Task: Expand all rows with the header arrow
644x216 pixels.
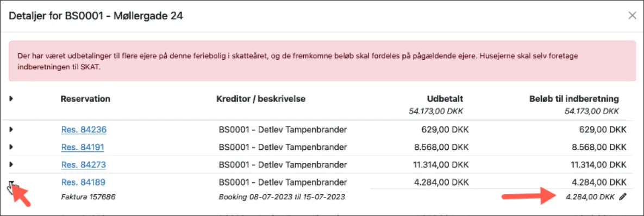Action: pos(11,99)
